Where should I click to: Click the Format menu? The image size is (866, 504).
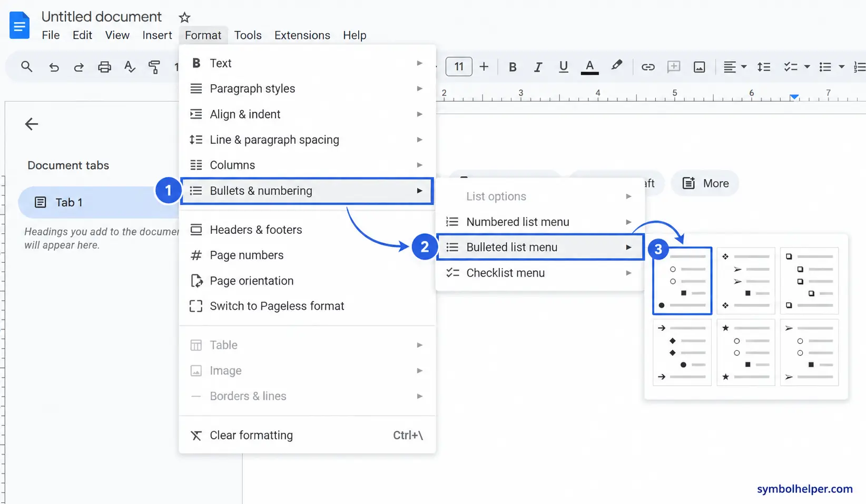pyautogui.click(x=203, y=35)
